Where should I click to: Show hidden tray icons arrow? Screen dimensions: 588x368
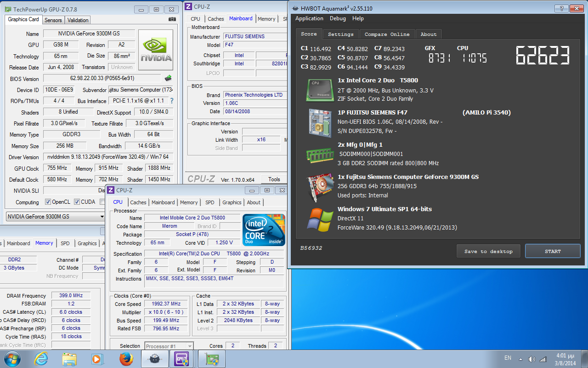tap(520, 359)
